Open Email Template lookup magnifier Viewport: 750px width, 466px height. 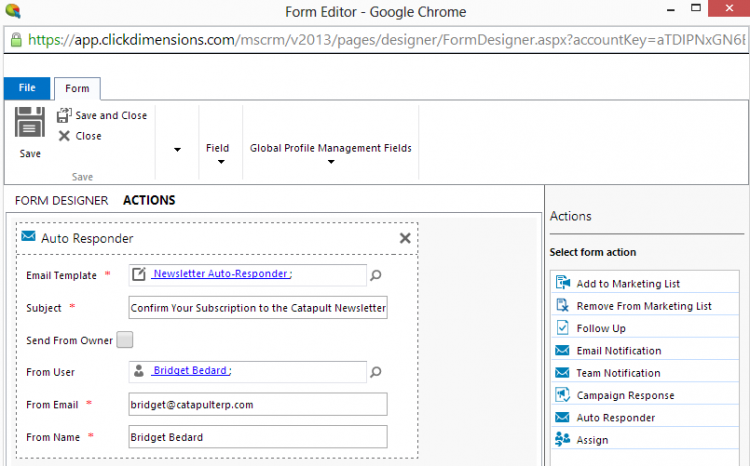pos(376,275)
